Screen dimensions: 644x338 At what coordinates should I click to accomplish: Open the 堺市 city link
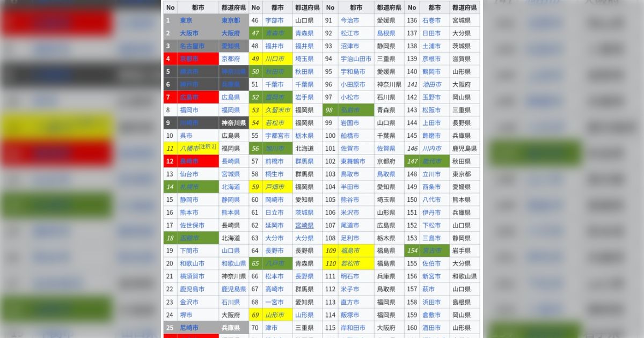pos(186,315)
